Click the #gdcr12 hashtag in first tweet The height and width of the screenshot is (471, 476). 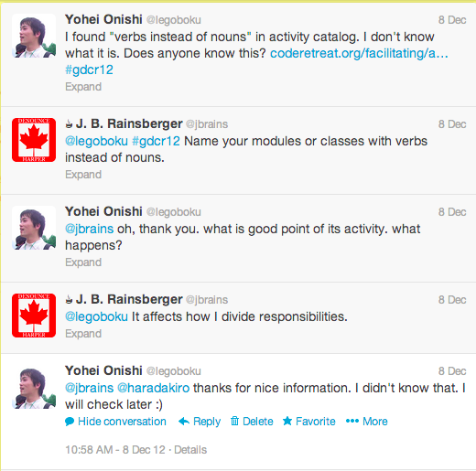[89, 70]
